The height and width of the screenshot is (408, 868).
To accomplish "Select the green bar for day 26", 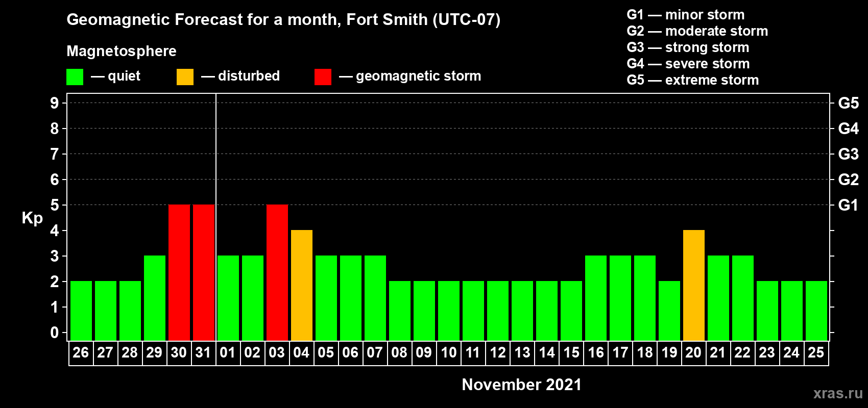I will tap(81, 311).
